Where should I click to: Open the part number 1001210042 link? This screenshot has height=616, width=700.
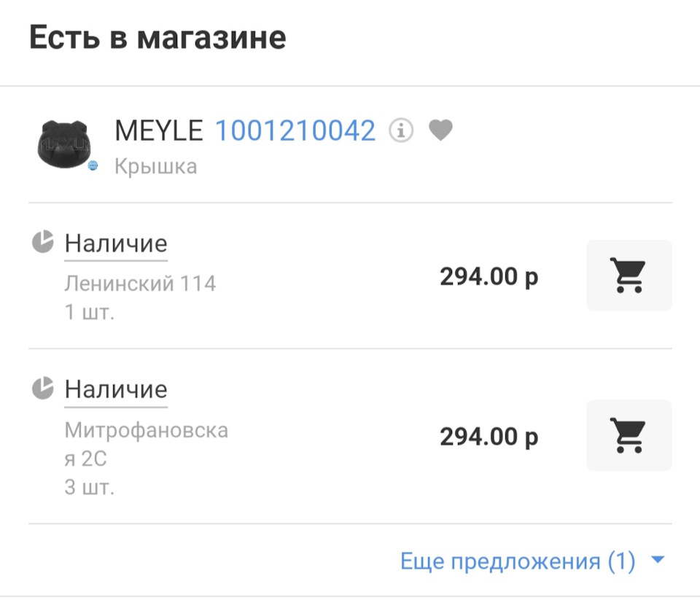pyautogui.click(x=295, y=131)
